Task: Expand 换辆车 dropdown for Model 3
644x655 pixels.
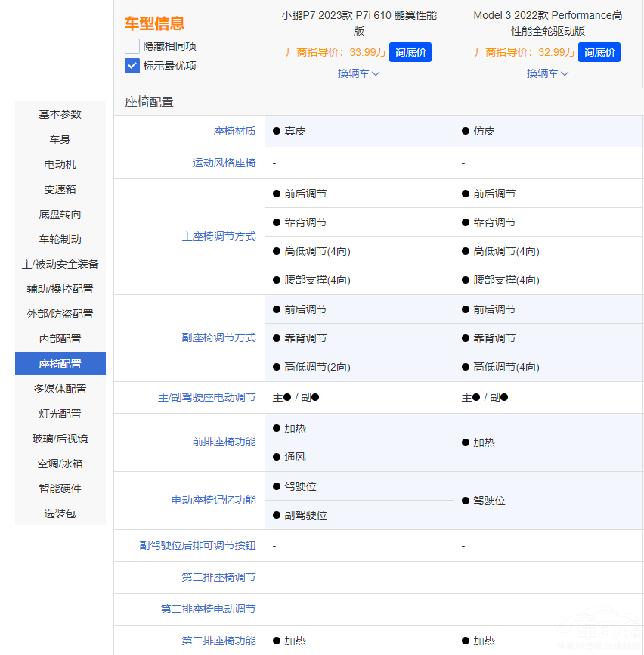Action: (x=547, y=73)
